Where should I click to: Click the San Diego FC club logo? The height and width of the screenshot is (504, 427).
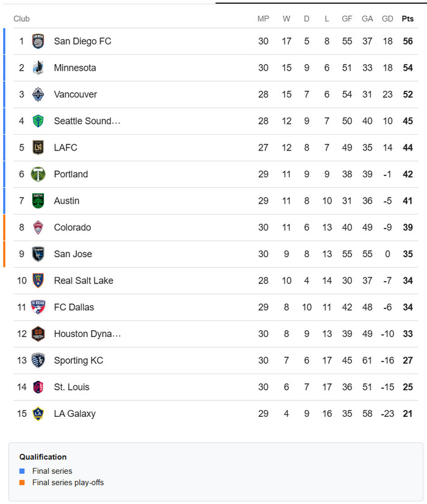click(x=38, y=41)
